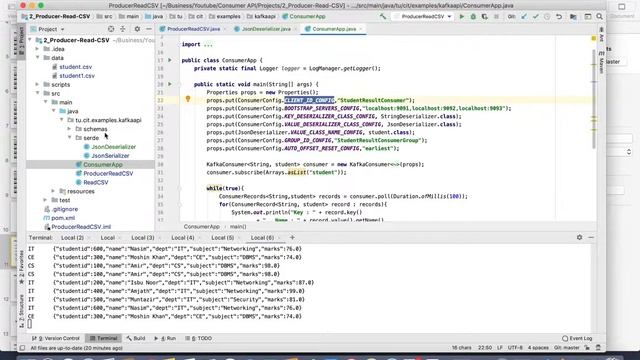Run with coverage icon in toolbar
640x360 pixels.
coord(484,17)
